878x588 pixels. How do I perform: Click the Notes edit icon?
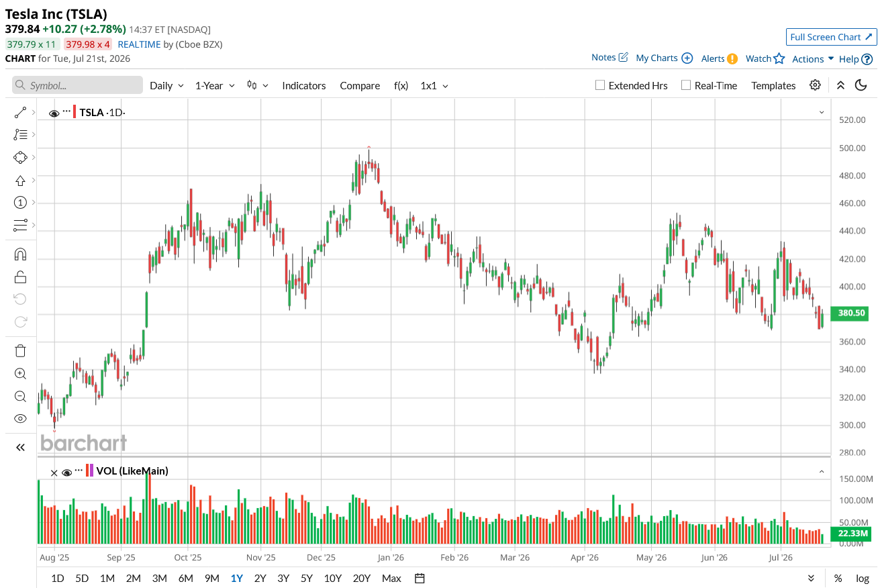623,58
